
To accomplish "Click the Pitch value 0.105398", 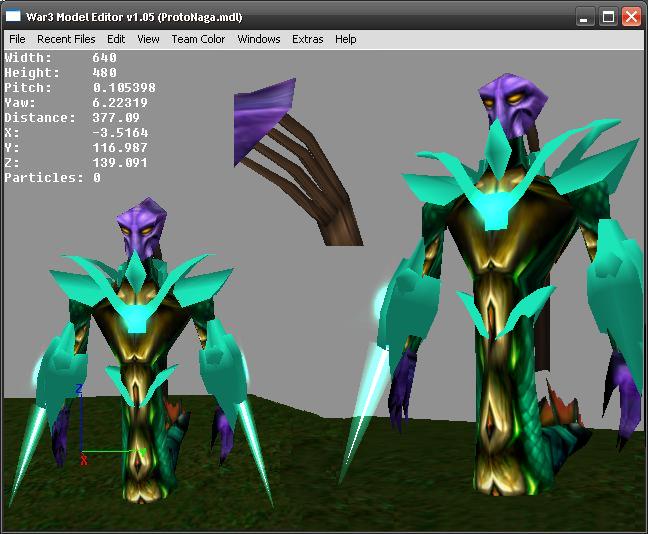I will click(124, 88).
